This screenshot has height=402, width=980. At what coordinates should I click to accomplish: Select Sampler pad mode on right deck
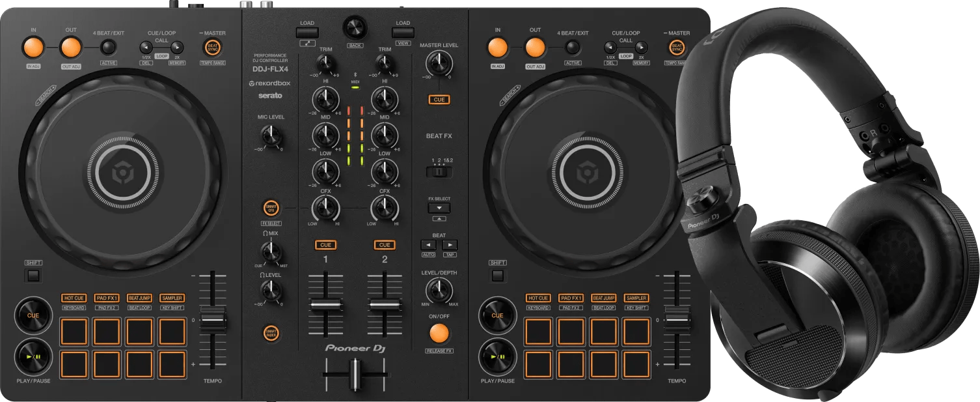coord(636,298)
